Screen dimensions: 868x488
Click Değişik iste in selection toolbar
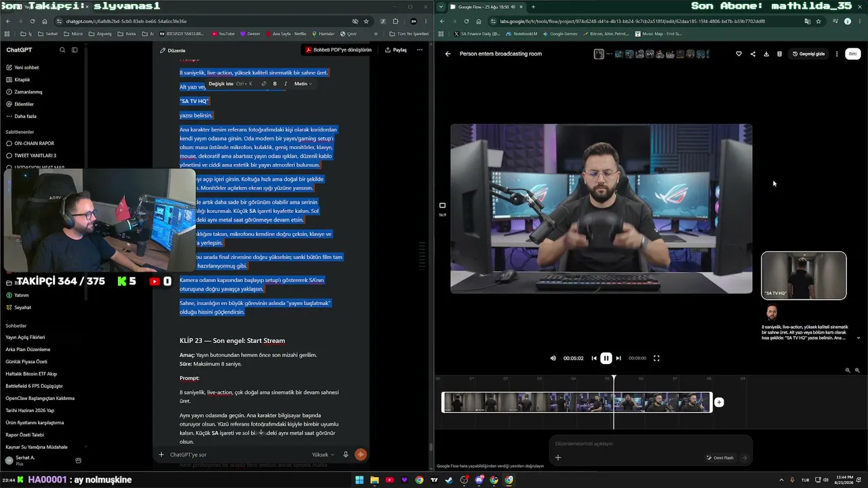231,83
